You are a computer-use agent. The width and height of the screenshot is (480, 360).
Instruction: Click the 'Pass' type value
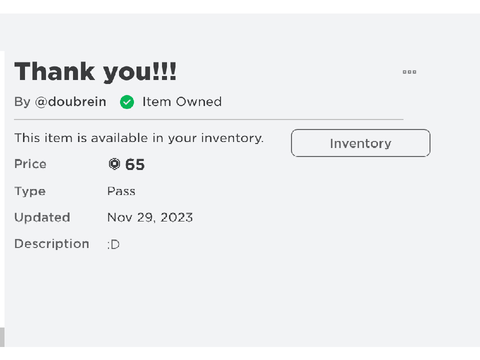pyautogui.click(x=121, y=191)
